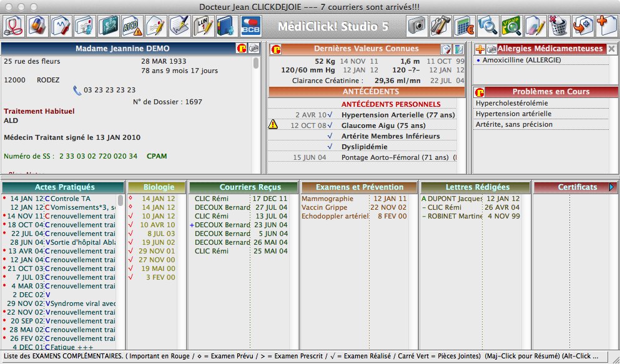Read the Carte Vitale card icon
Image resolution: width=620 pixels, height=364 pixels.
512,26
